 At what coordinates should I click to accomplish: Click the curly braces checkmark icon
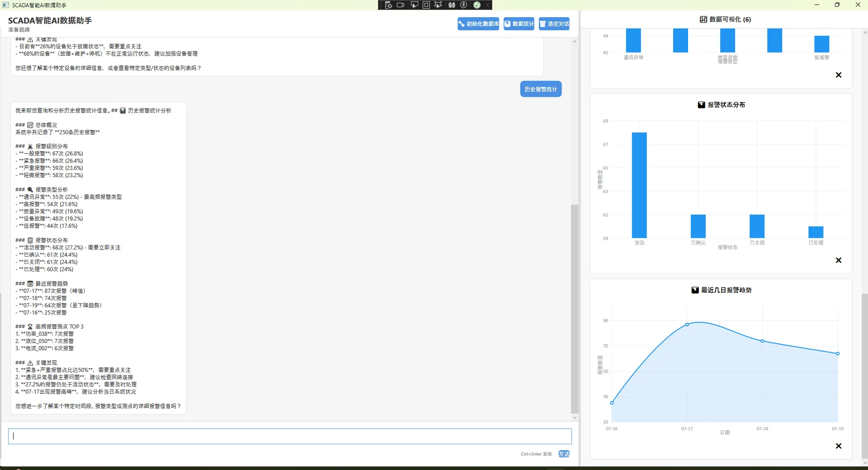coord(452,5)
